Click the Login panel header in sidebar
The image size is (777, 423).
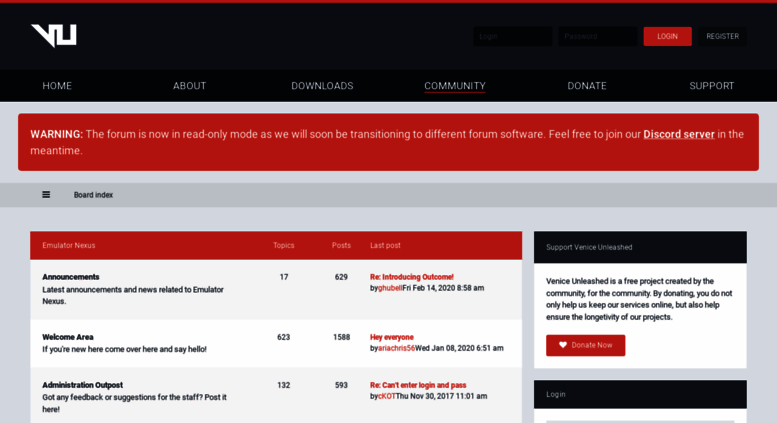640,394
